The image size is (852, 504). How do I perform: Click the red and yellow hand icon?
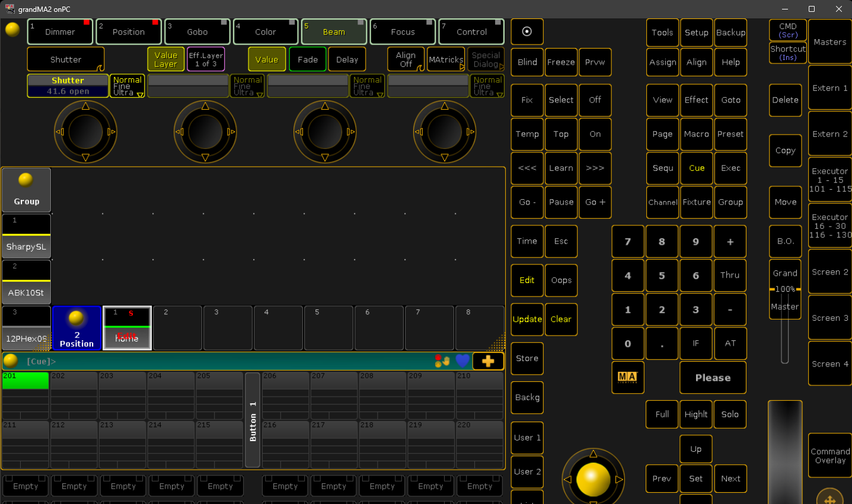coord(442,361)
